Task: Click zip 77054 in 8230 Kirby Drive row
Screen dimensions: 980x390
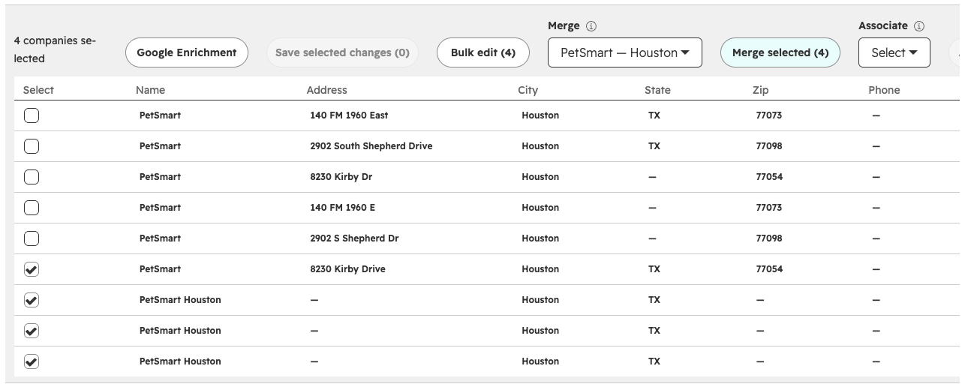Action: [x=769, y=269]
